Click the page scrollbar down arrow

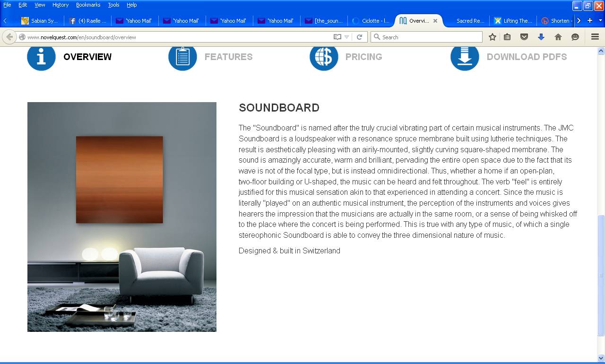[x=601, y=358]
